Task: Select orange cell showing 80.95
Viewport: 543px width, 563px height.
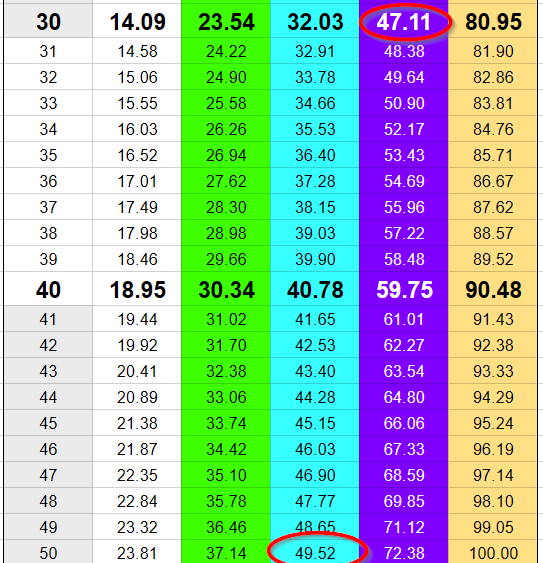Action: 493,22
